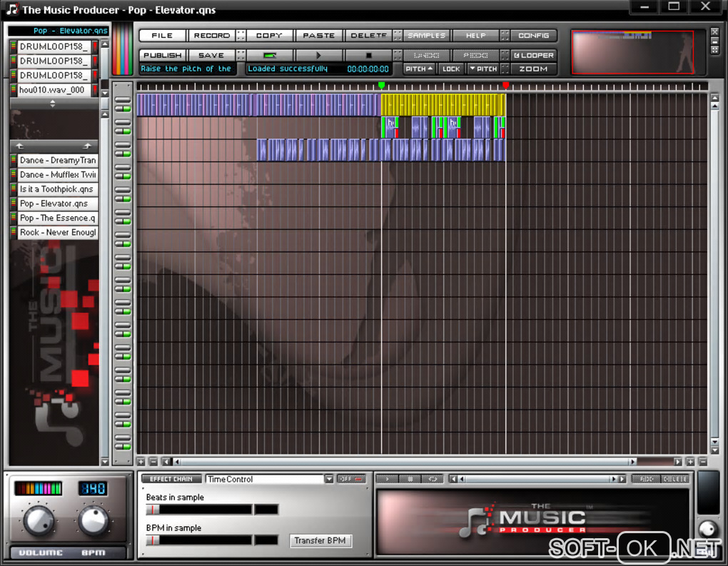Click the Beats in sample slider
This screenshot has width=728, height=566.
click(x=200, y=510)
